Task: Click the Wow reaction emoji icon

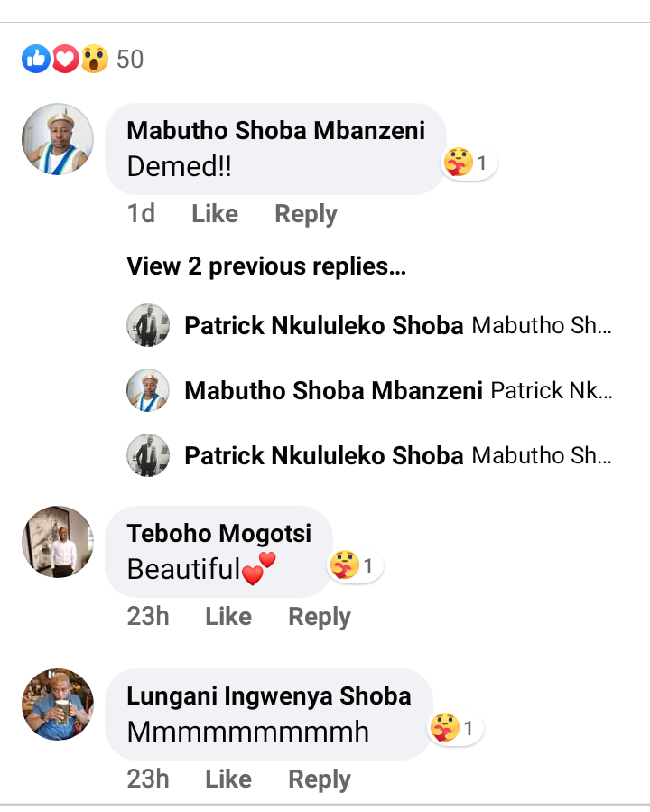Action: point(94,60)
